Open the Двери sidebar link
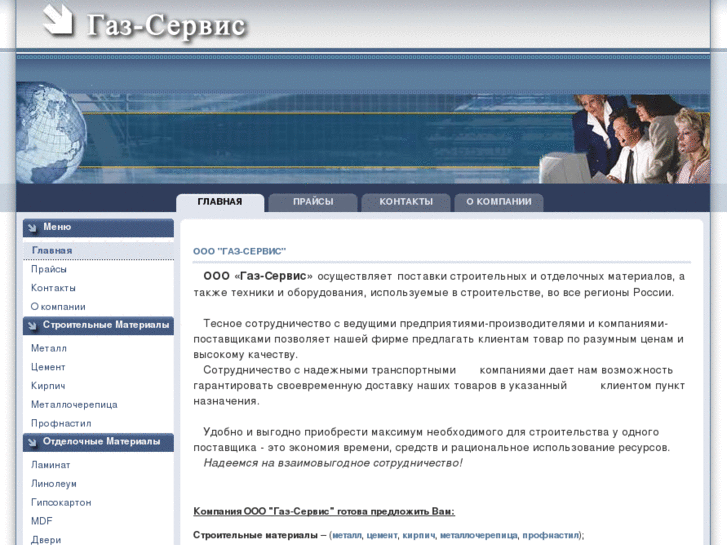Image resolution: width=727 pixels, height=545 pixels. pyautogui.click(x=46, y=540)
